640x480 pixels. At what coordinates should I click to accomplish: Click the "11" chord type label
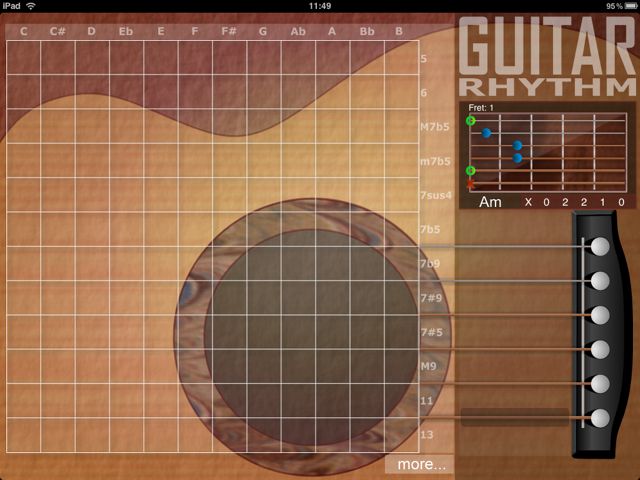pos(427,401)
